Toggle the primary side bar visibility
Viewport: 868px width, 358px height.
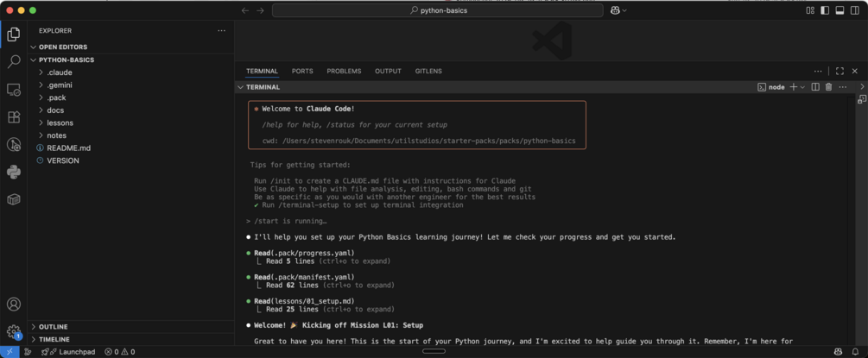click(x=825, y=10)
